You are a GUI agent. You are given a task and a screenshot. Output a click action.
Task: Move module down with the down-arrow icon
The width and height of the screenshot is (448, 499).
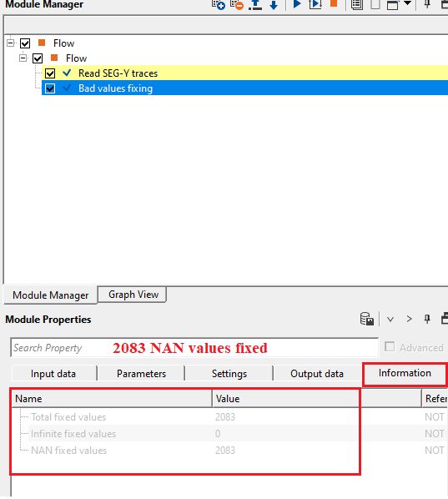coord(274,4)
